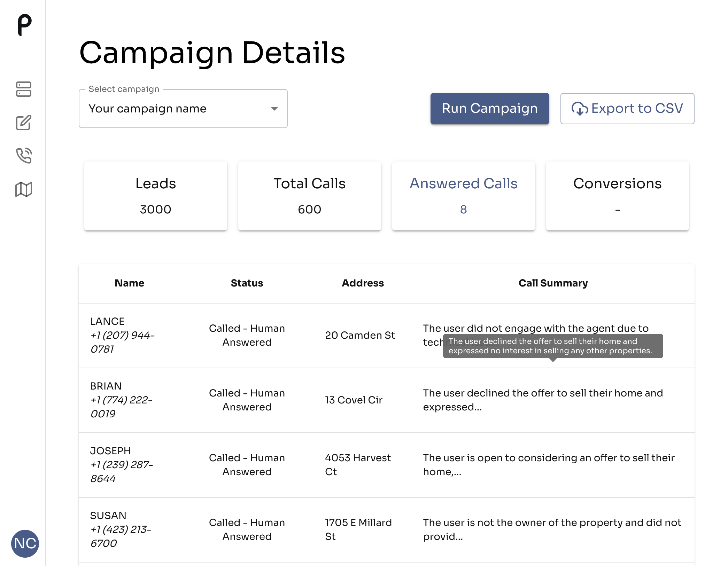The height and width of the screenshot is (566, 728).
Task: Click LANCE's phone number +1 (207) 944-0781
Action: pyautogui.click(x=122, y=342)
